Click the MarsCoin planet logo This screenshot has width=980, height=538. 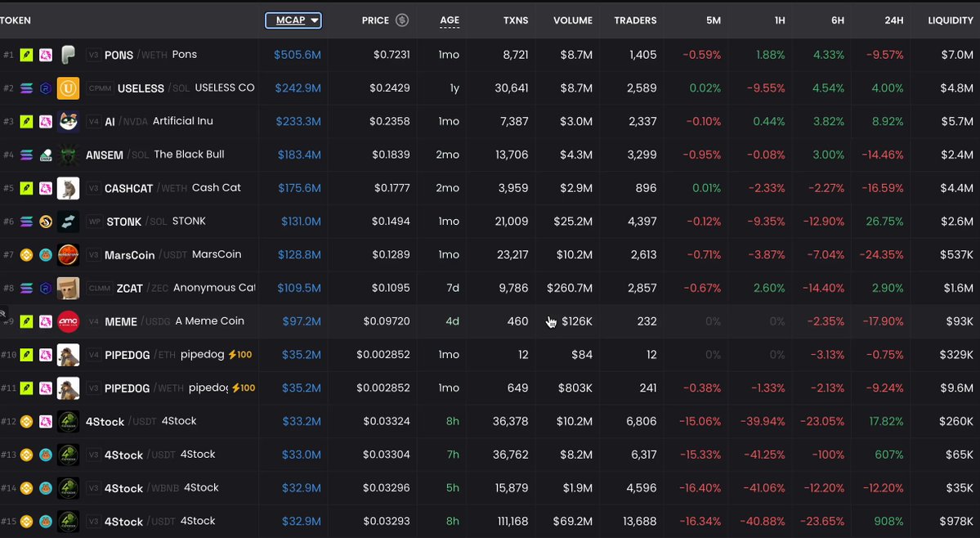coord(68,255)
